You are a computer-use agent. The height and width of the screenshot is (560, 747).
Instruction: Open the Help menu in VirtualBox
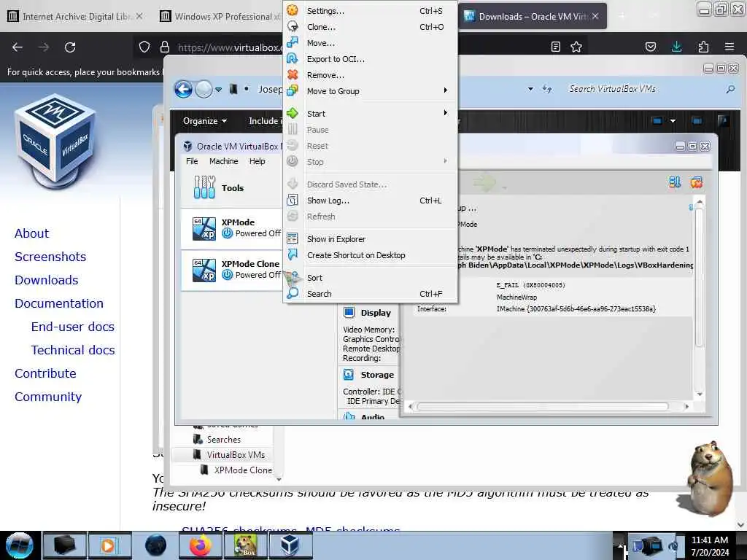(x=258, y=161)
